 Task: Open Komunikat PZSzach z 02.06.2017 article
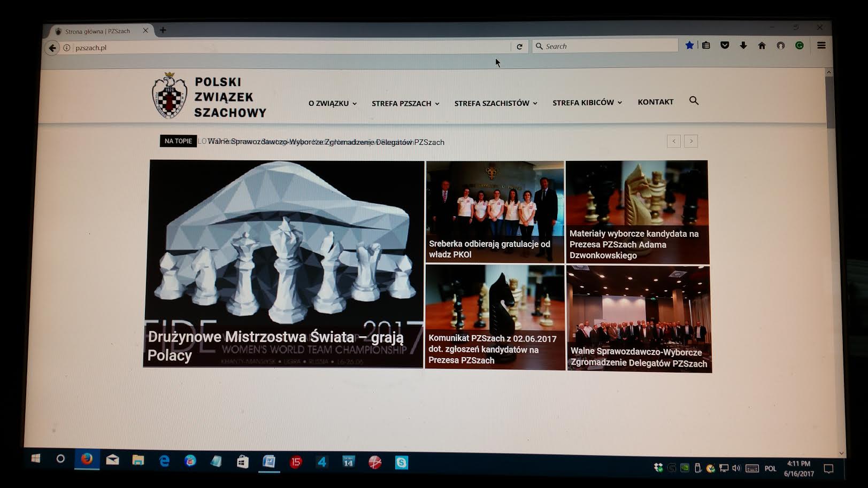tap(495, 317)
